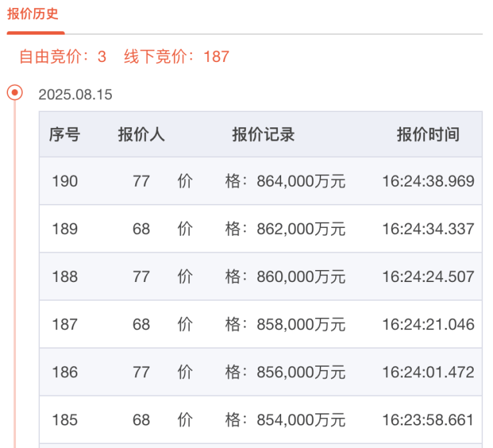Select bidder 77 in row 186

click(141, 372)
